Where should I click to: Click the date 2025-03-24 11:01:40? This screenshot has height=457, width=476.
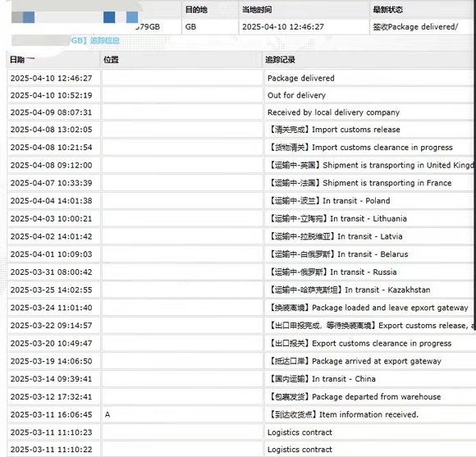tap(51, 308)
